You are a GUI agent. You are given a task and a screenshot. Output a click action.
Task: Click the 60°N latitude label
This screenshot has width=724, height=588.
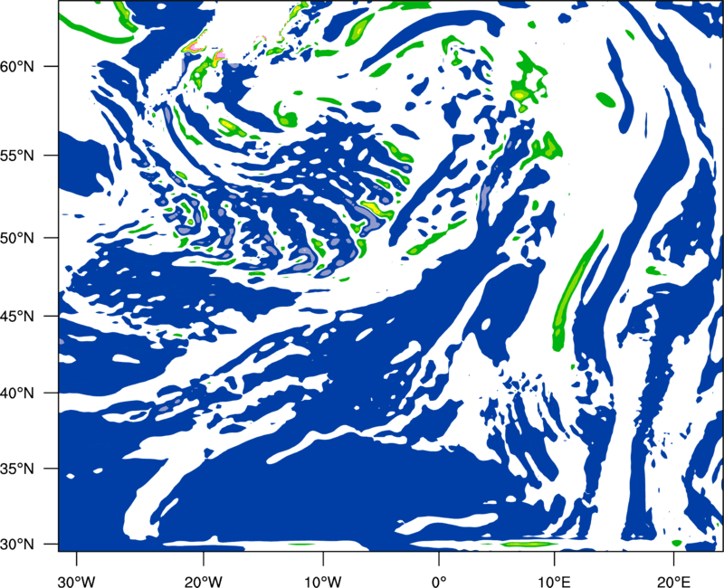click(17, 67)
